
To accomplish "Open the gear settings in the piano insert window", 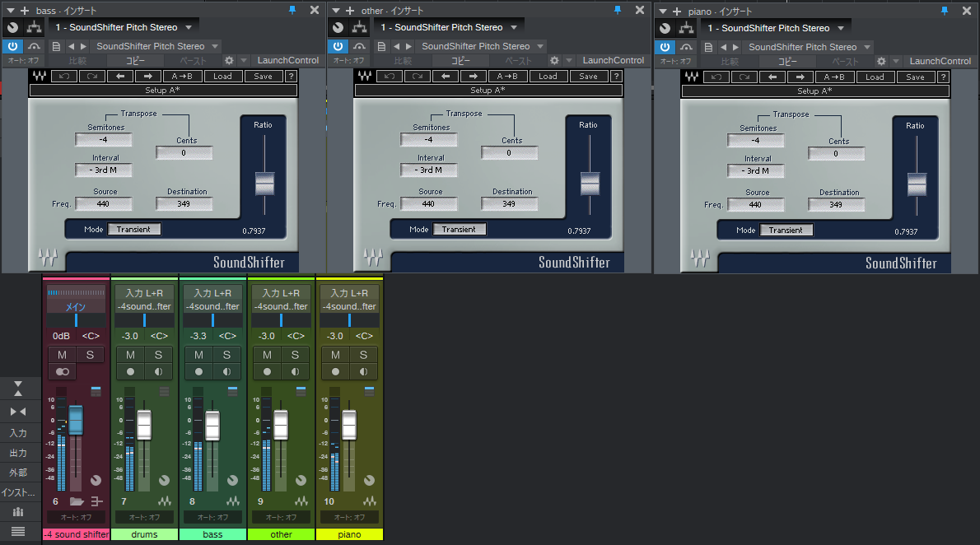I will pos(881,61).
